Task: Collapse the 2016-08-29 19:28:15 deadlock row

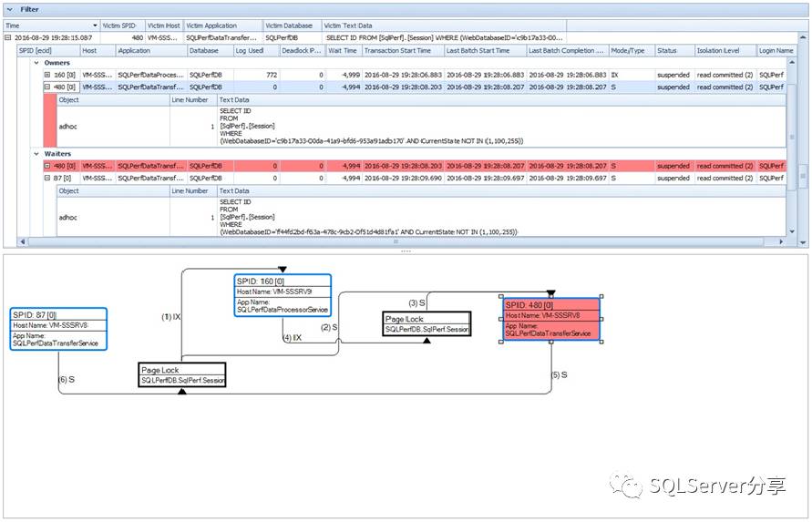Action: tap(8, 37)
